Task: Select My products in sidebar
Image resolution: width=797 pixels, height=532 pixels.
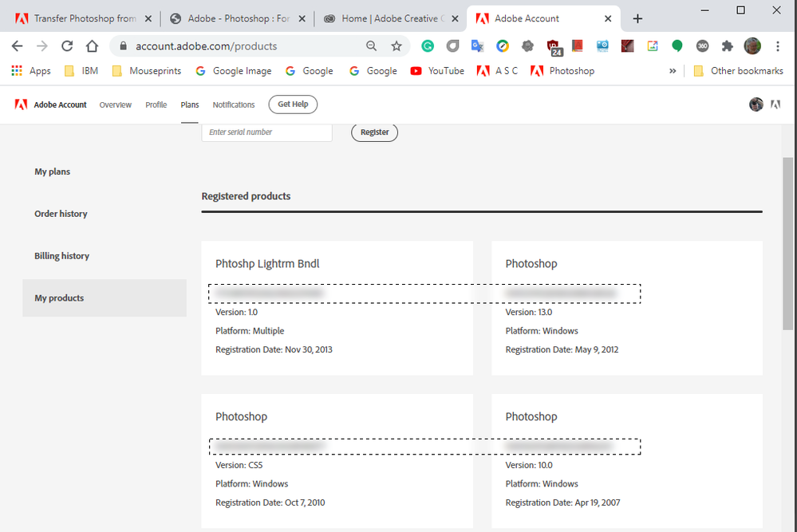Action: [x=105, y=298]
